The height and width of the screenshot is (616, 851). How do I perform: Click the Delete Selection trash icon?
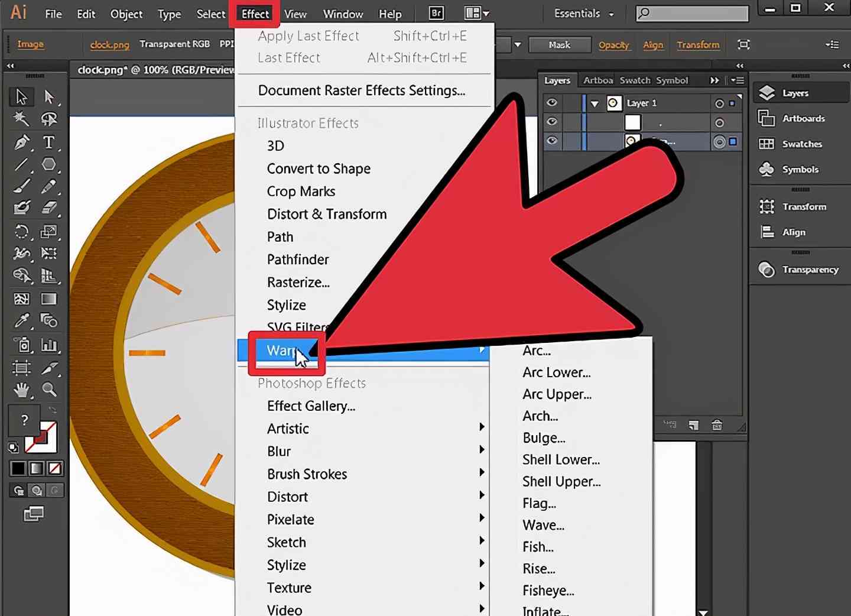point(717,425)
